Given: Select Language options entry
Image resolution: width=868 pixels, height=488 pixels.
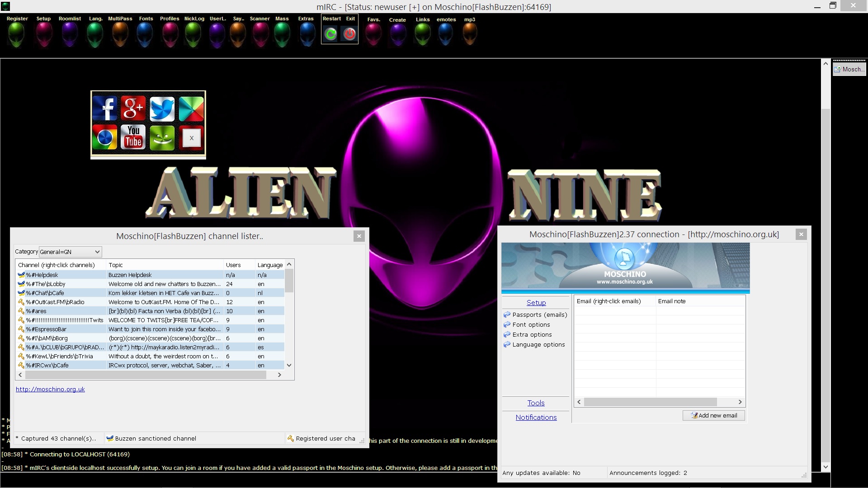Looking at the screenshot, I should (x=534, y=344).
